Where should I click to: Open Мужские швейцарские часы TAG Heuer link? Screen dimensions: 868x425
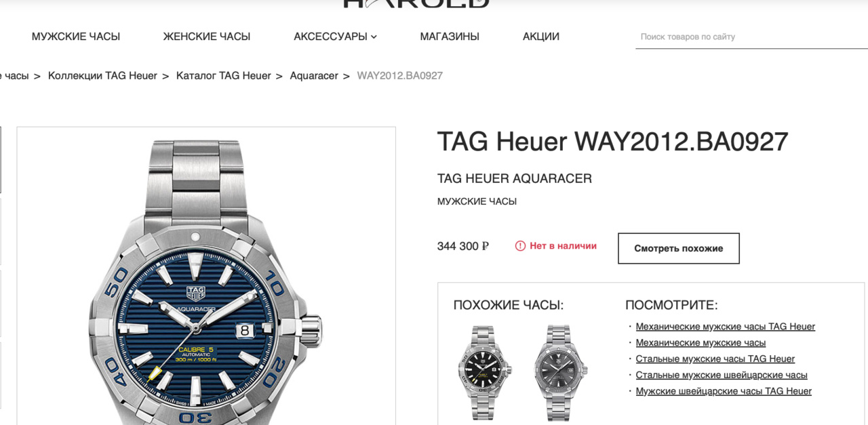pyautogui.click(x=724, y=391)
